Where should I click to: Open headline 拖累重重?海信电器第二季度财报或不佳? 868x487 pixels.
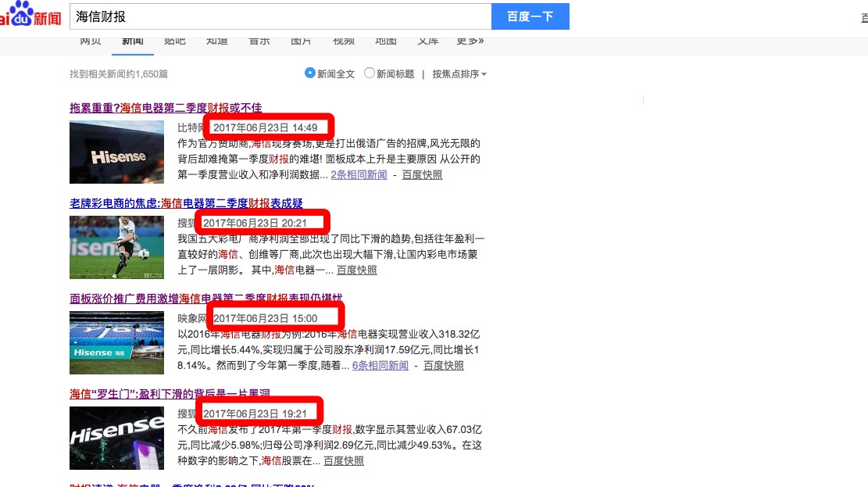tap(166, 108)
